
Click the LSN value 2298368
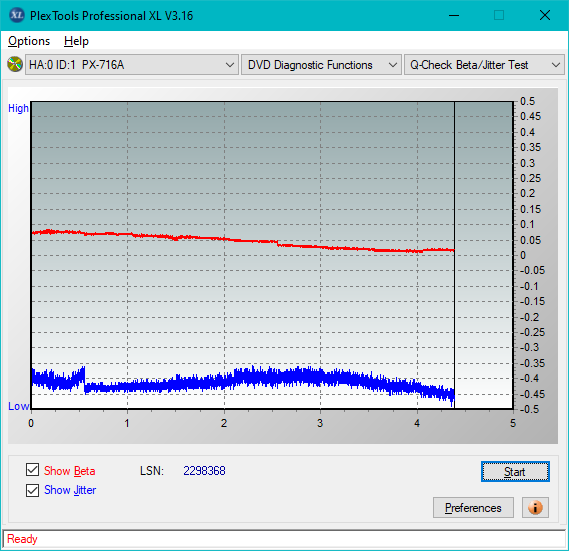tap(204, 471)
